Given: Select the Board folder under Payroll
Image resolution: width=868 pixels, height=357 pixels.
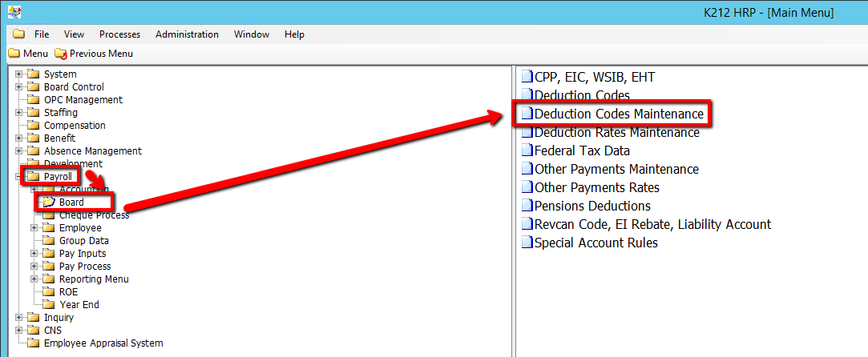Looking at the screenshot, I should pyautogui.click(x=71, y=203).
